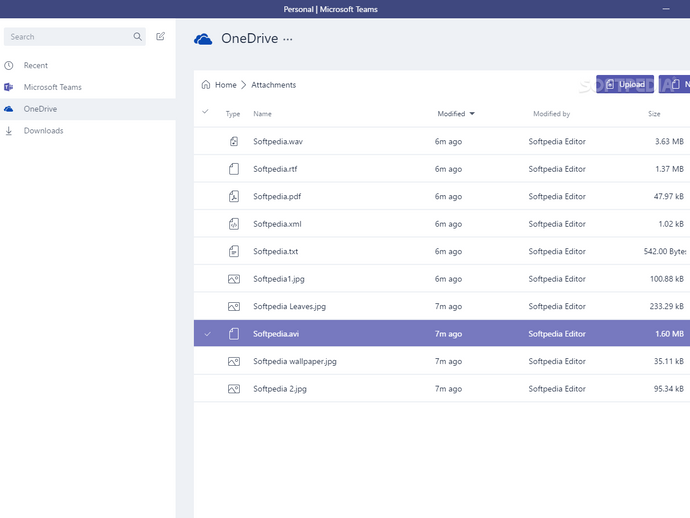Screen dimensions: 690x518
Task: Click the Modified column header
Action: 451,114
